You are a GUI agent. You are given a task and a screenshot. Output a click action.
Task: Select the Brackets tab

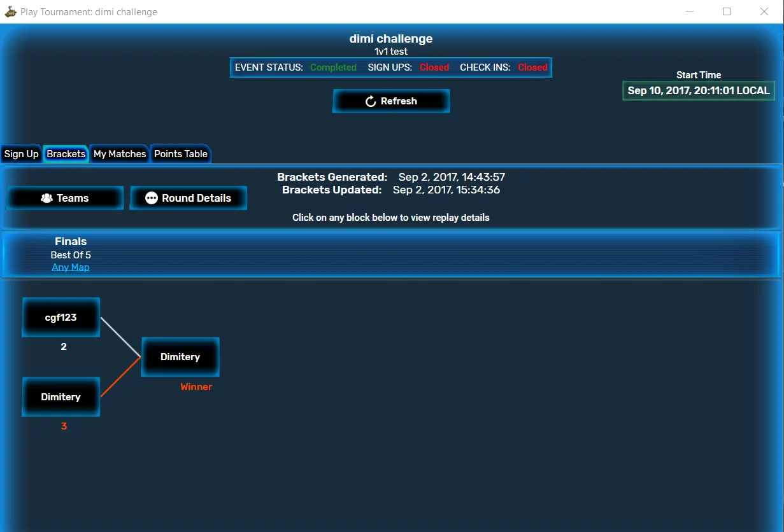click(x=66, y=154)
